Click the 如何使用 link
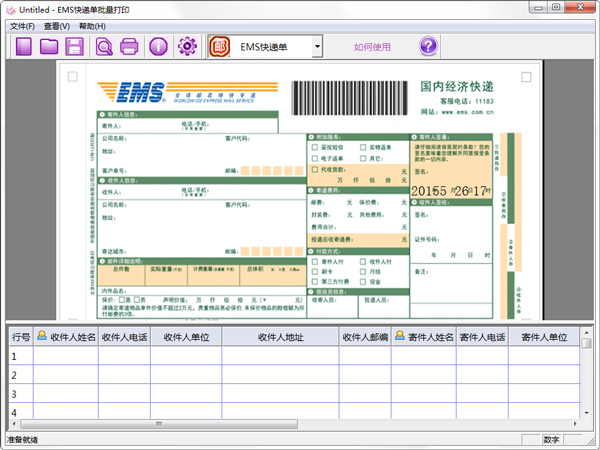Image resolution: width=600 pixels, height=450 pixels. [x=372, y=47]
